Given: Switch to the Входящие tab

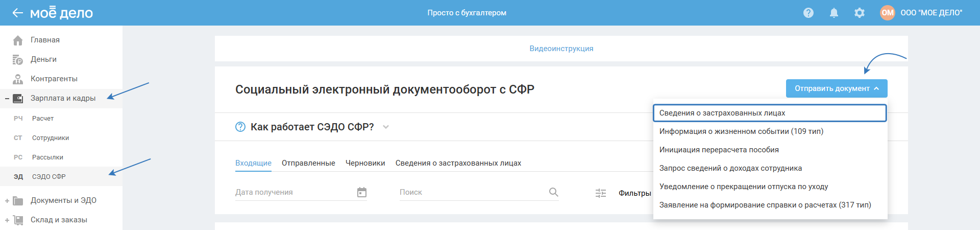Looking at the screenshot, I should pyautogui.click(x=253, y=163).
